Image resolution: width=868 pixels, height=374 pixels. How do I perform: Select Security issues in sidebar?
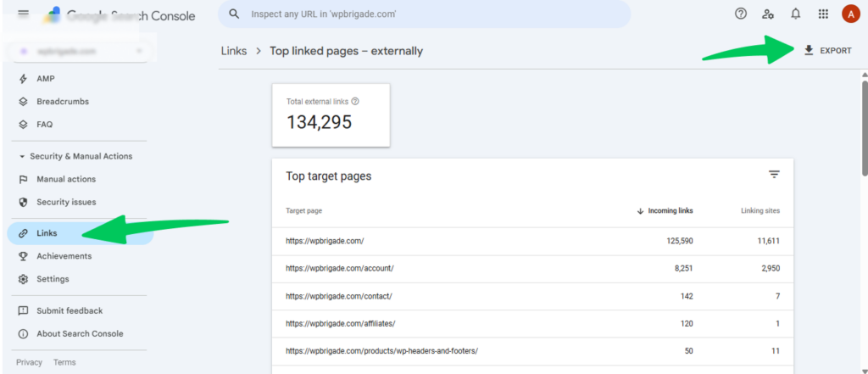pos(66,202)
